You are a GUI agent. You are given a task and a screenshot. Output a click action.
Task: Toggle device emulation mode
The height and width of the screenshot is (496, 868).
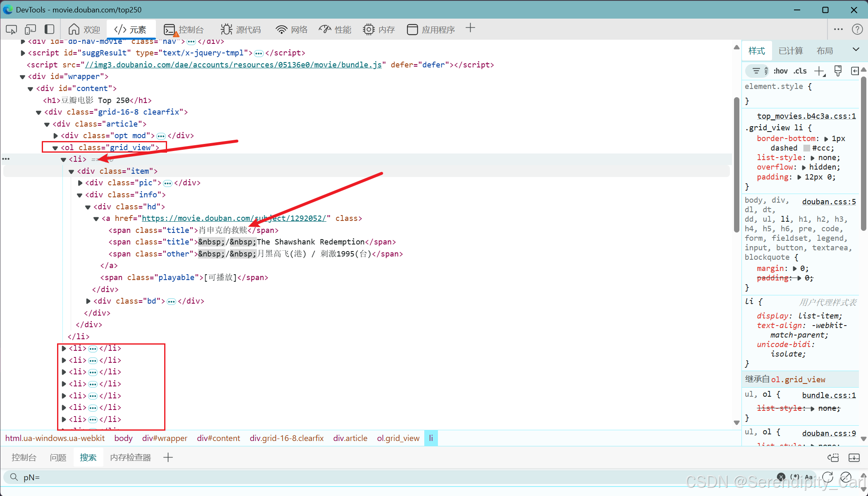30,29
